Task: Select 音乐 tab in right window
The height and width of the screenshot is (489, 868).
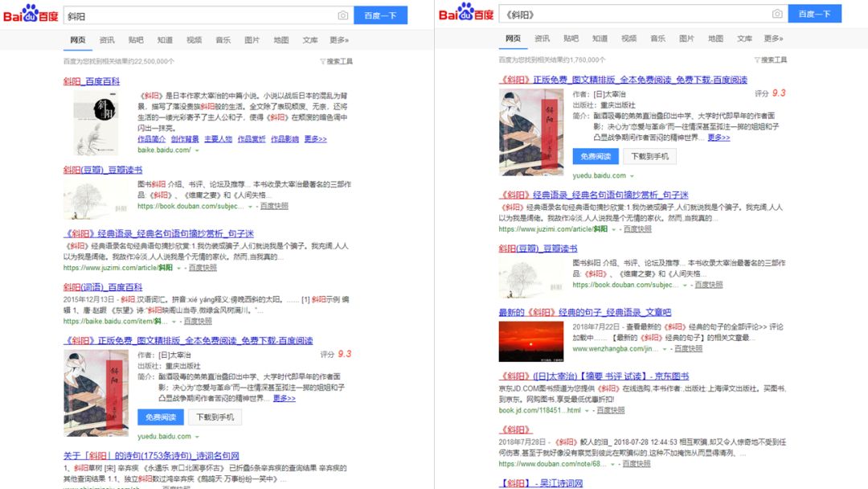Action: tap(657, 39)
